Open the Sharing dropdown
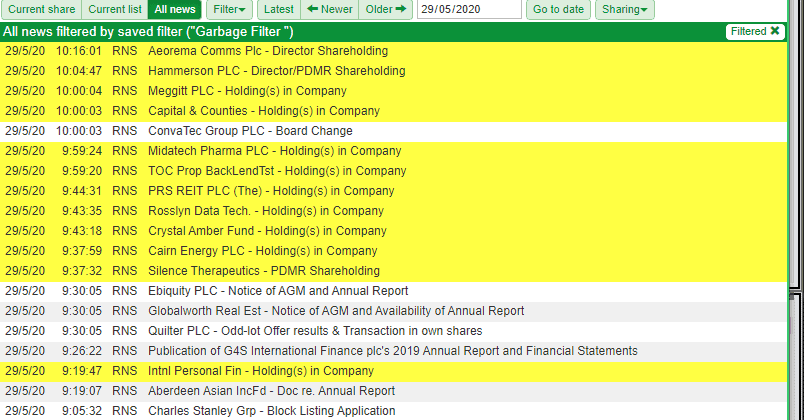 [625, 9]
